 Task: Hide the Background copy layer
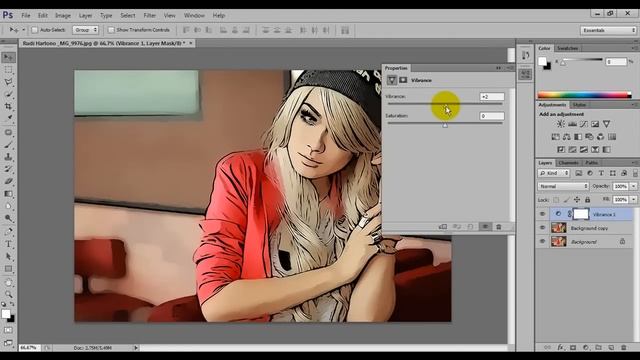click(x=542, y=228)
